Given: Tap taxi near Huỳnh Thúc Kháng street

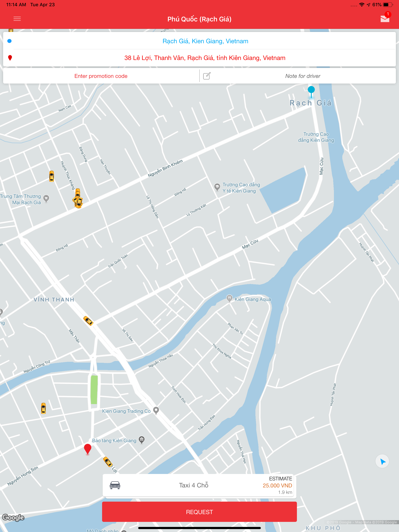Looking at the screenshot, I should (x=51, y=176).
